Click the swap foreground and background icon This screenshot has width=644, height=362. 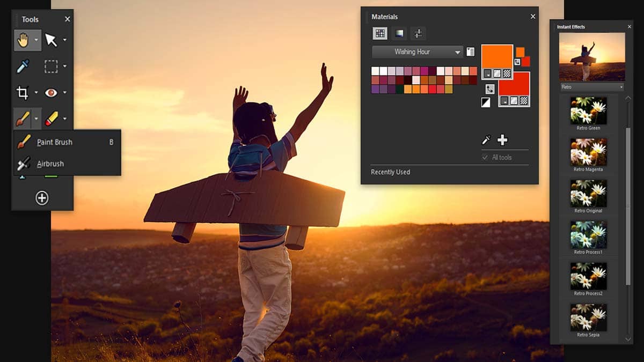(490, 89)
